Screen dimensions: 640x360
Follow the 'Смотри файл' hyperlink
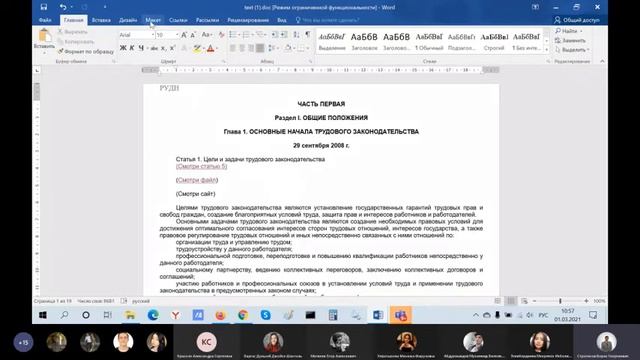[197, 180]
